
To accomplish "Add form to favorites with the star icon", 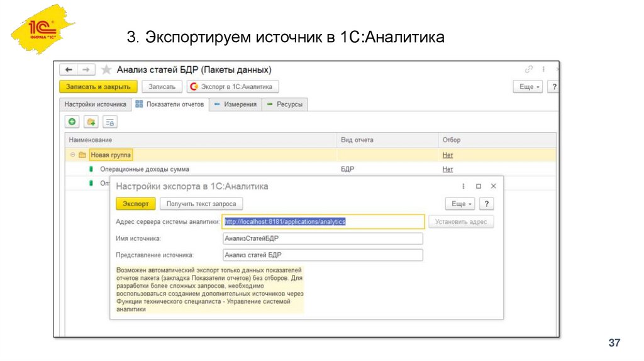I will [x=106, y=70].
